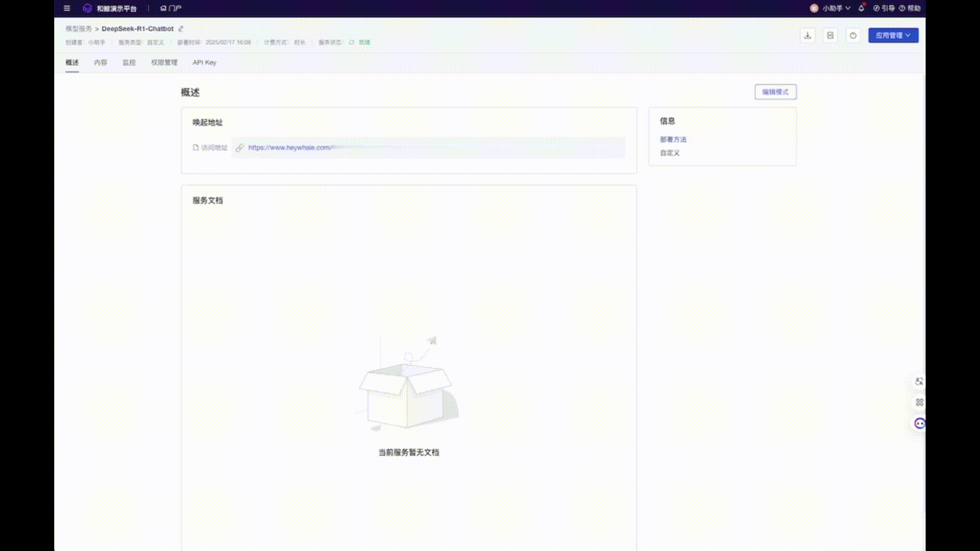Screen dimensions: 980x551
Task: Click the 当前服务暂无文档 message
Action: click(x=409, y=453)
